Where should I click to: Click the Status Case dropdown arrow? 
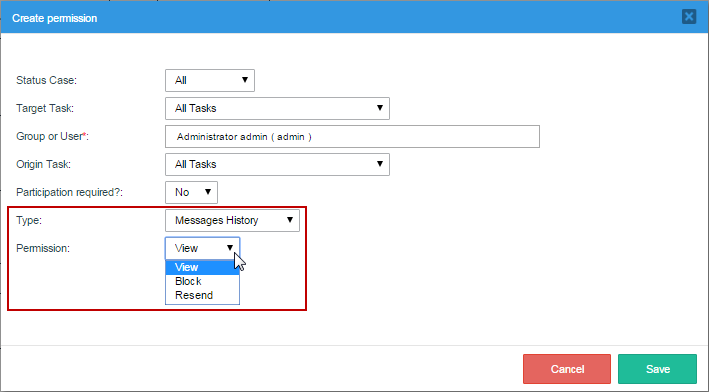(245, 80)
